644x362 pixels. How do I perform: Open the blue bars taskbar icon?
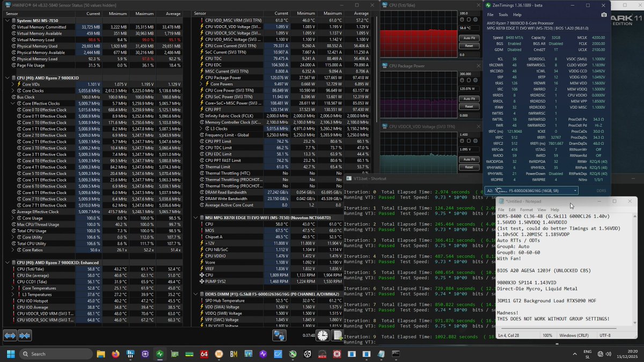coord(130,354)
